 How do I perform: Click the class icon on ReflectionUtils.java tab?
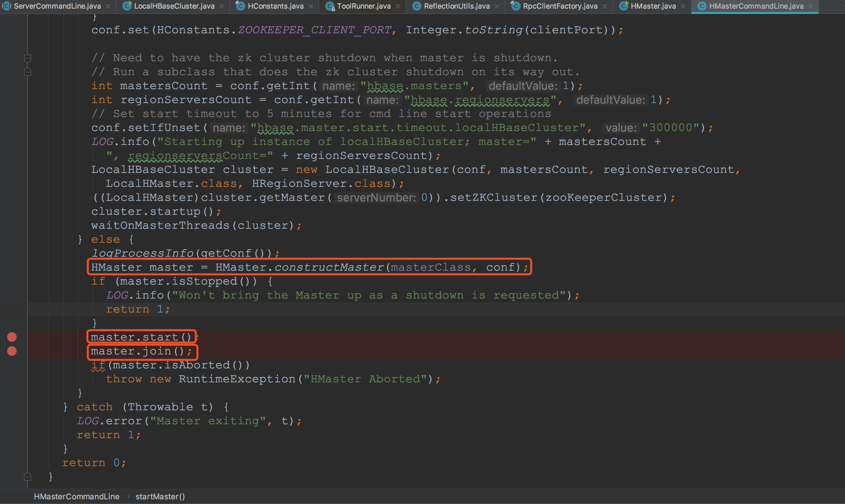pyautogui.click(x=417, y=6)
